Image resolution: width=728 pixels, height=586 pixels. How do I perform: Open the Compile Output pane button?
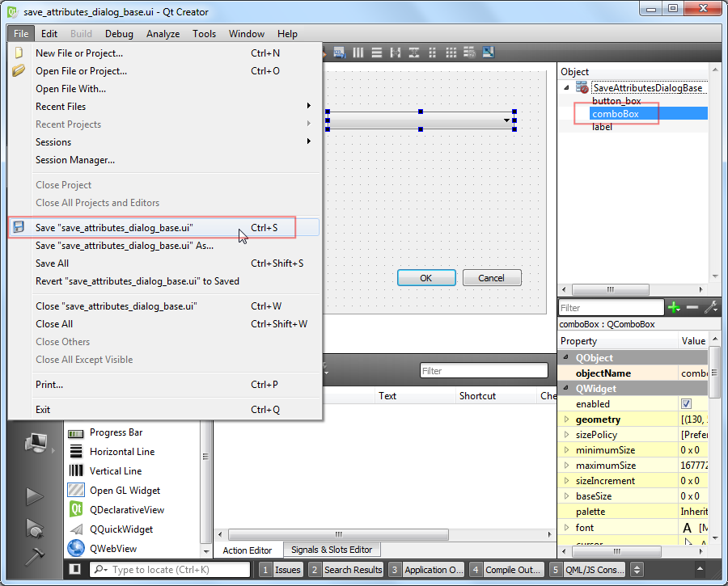506,569
